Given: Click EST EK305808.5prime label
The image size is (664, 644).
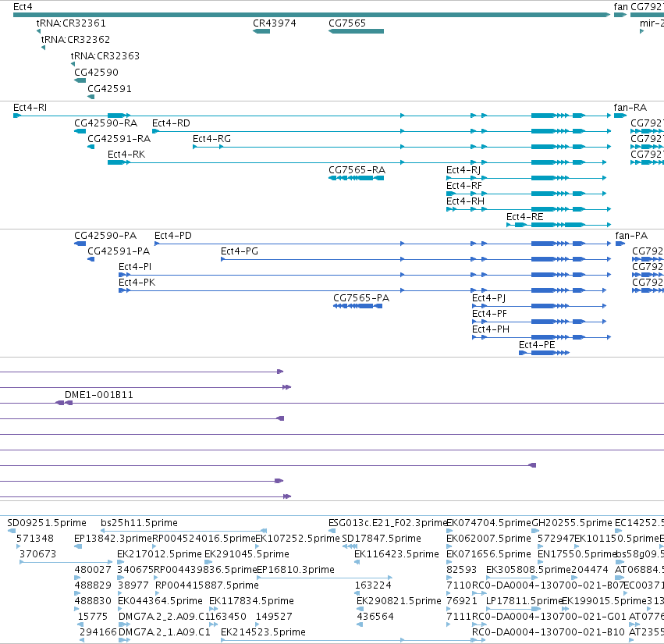Looking at the screenshot, I should click(528, 570).
